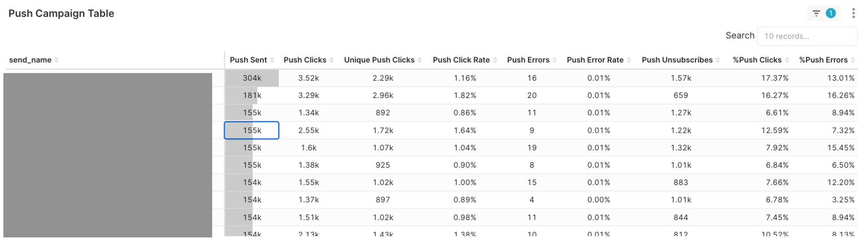Select the 304k Push Sent cell
Viewport: 868px width, 239px height.
tap(252, 78)
